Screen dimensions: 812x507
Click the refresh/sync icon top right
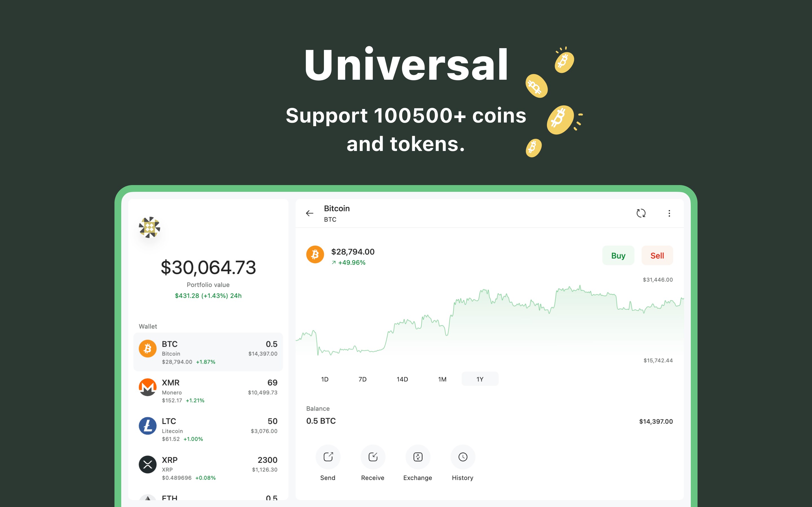pyautogui.click(x=641, y=213)
